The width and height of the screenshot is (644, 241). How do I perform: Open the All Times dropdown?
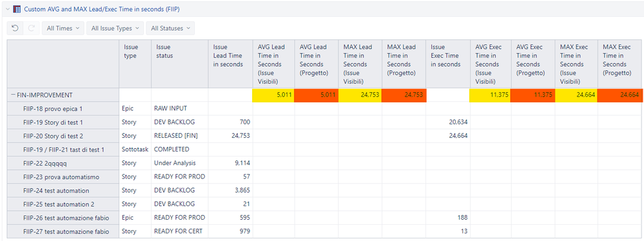coord(63,28)
